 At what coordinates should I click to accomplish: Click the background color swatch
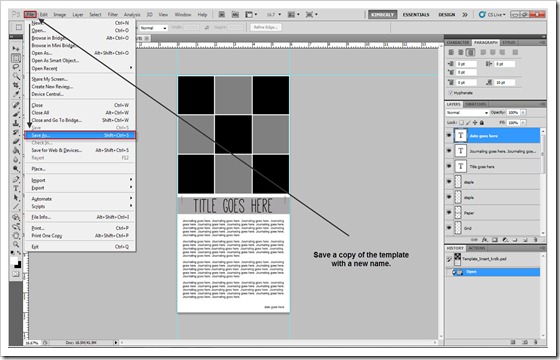pos(18,265)
